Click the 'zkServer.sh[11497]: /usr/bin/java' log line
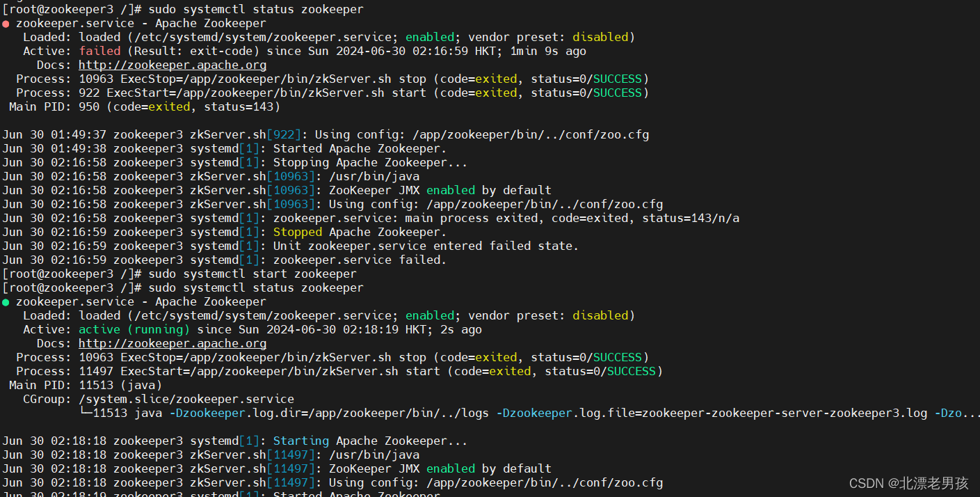The width and height of the screenshot is (980, 497). [x=211, y=455]
